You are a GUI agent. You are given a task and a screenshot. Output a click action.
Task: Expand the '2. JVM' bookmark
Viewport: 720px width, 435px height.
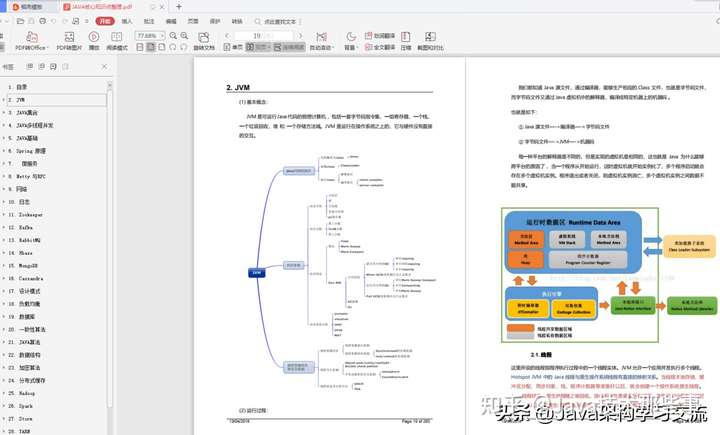point(4,100)
